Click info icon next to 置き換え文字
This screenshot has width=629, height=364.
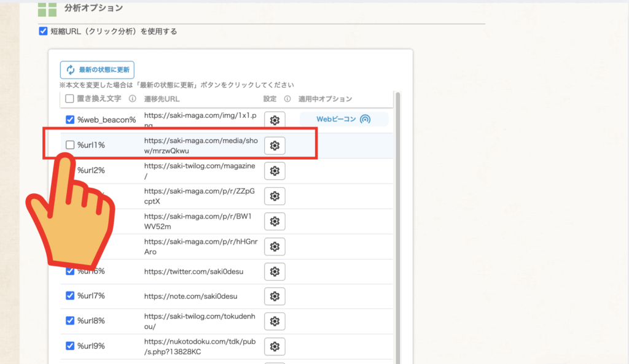coord(132,99)
